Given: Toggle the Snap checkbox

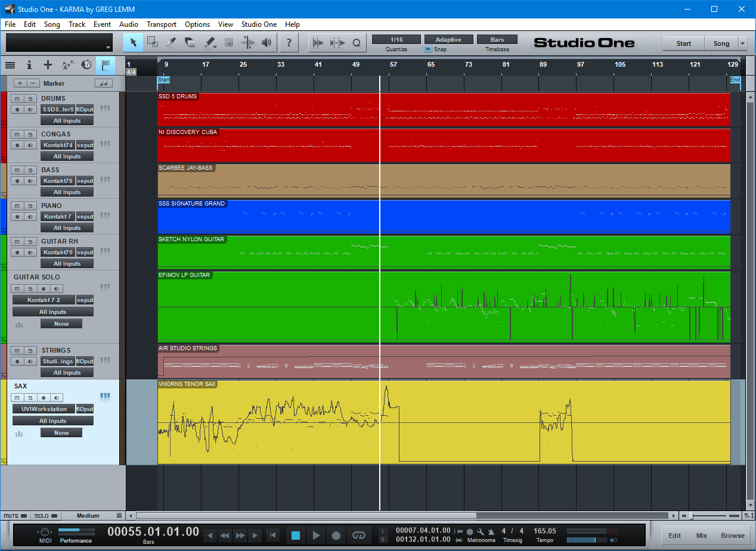Looking at the screenshot, I should click(x=428, y=49).
